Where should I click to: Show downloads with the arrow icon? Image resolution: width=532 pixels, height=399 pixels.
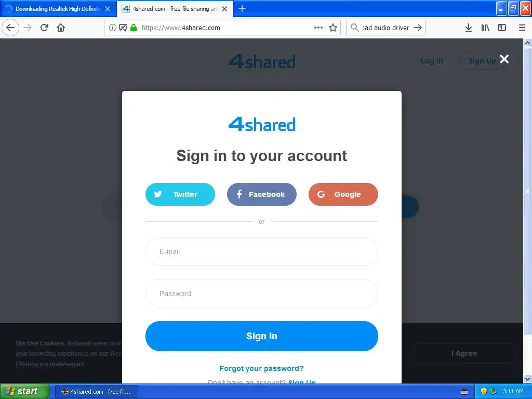(469, 28)
